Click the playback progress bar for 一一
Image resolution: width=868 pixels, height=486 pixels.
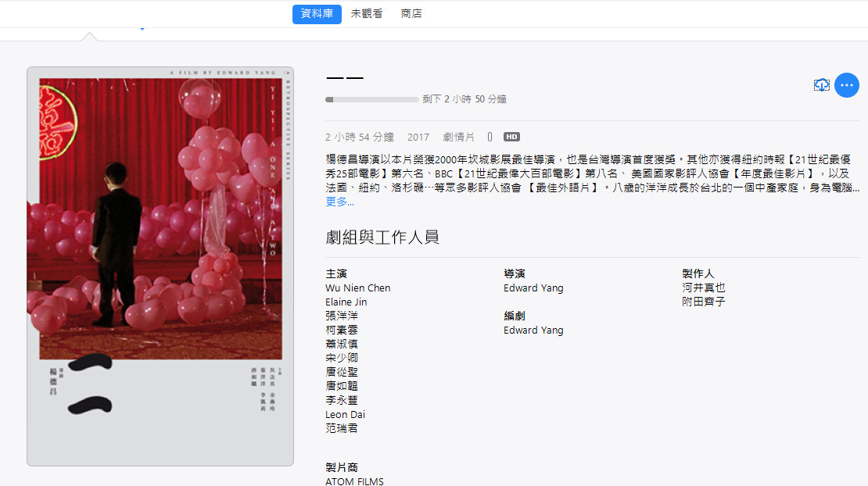pyautogui.click(x=372, y=99)
